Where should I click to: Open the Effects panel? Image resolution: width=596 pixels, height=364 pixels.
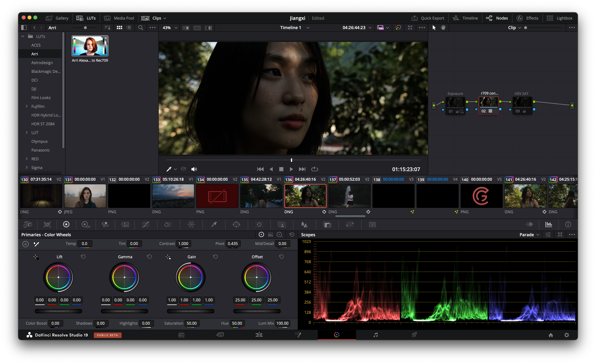(527, 18)
